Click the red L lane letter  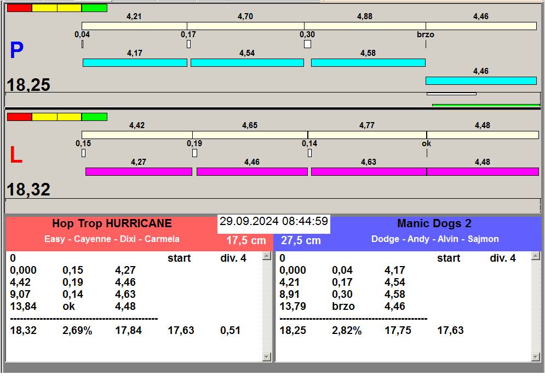(16, 155)
